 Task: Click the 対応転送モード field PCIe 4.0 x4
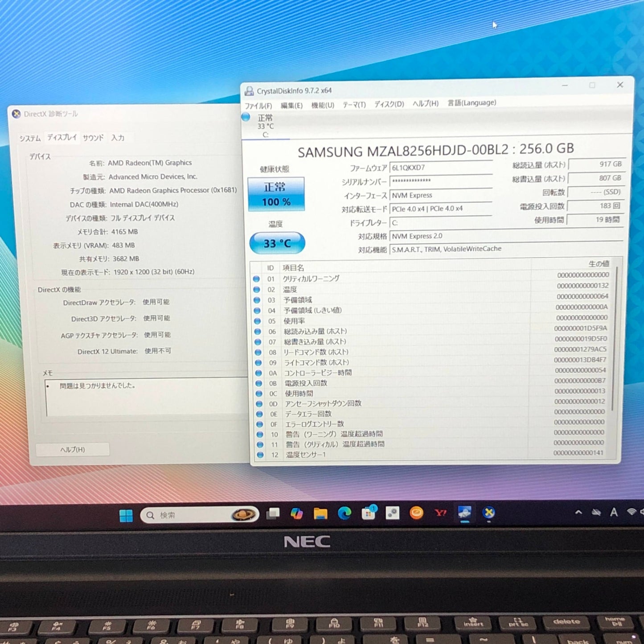tap(441, 209)
